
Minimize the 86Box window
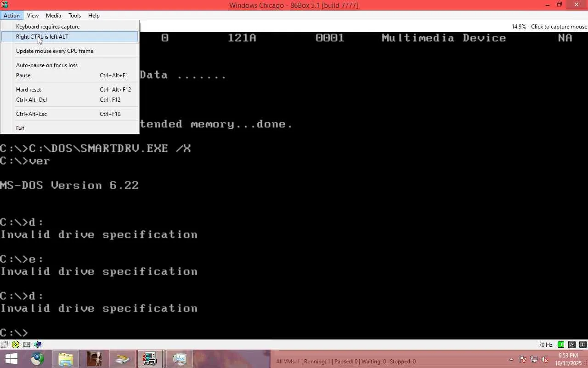(x=548, y=5)
